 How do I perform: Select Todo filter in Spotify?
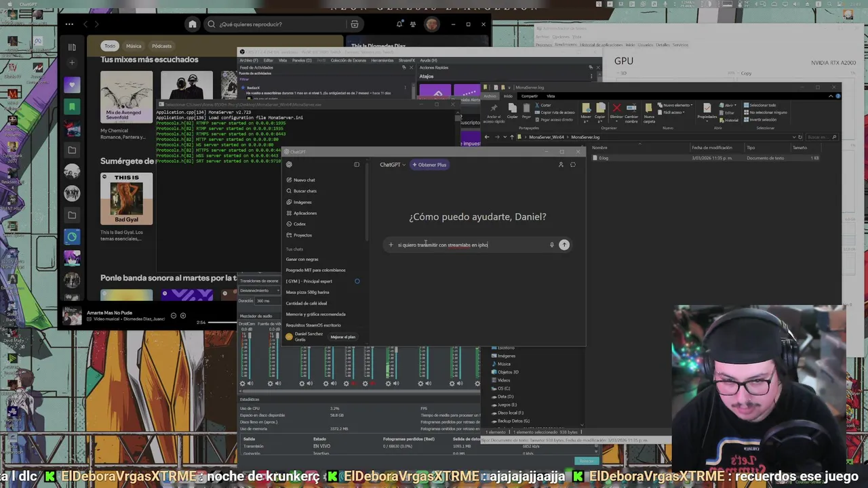pos(110,46)
